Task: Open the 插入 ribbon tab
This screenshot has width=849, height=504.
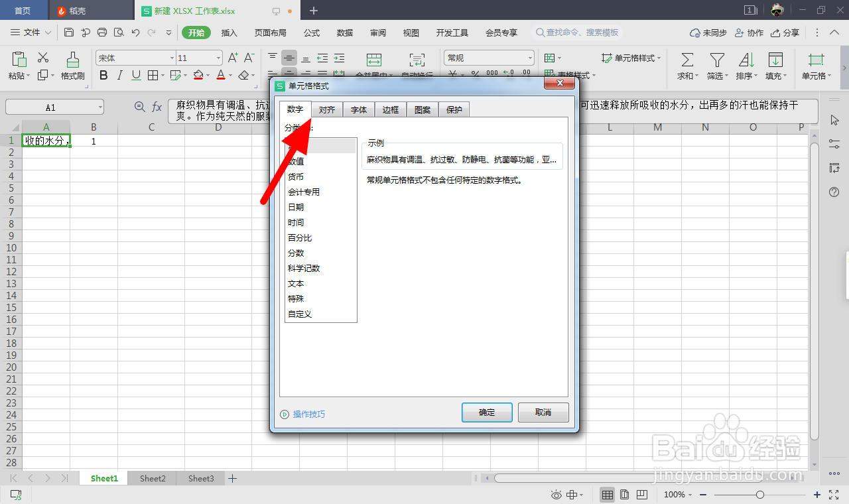Action: point(229,32)
